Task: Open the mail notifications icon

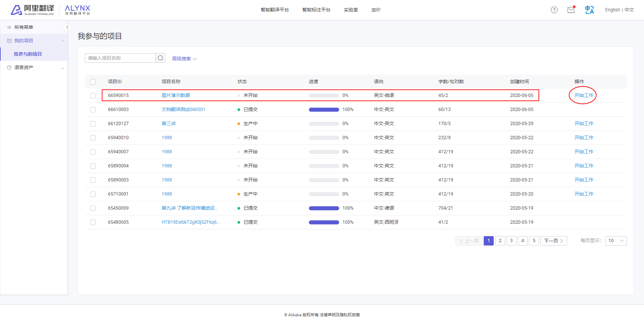Action: pos(571,10)
